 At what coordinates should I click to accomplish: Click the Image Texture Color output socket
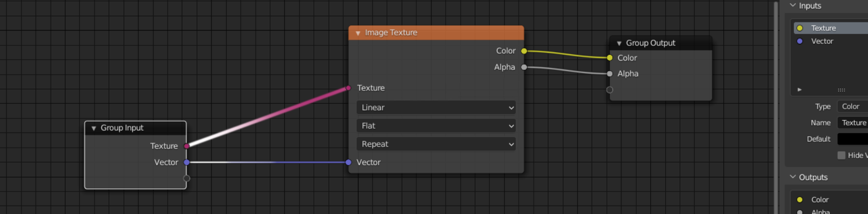point(524,51)
